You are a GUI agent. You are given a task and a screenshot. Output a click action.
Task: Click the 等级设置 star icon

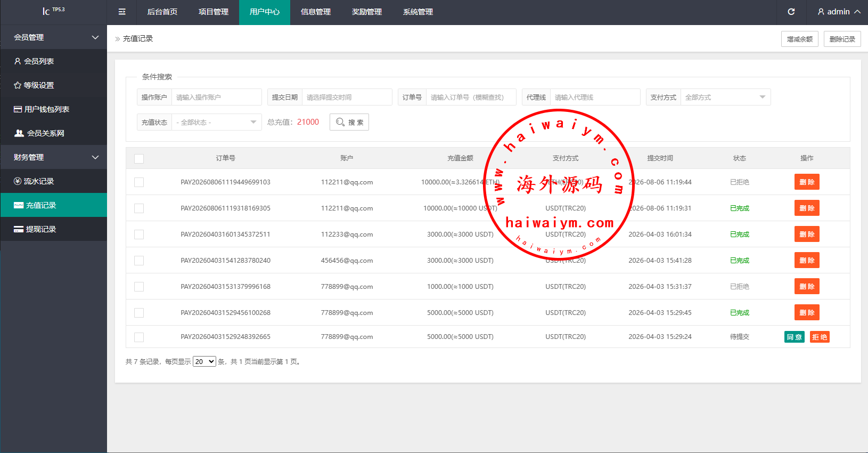click(x=18, y=85)
